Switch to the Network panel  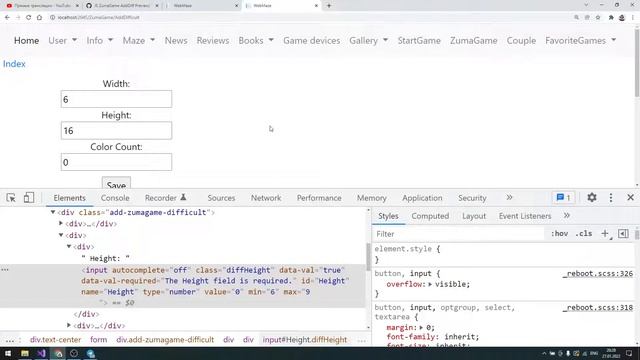pos(266,198)
